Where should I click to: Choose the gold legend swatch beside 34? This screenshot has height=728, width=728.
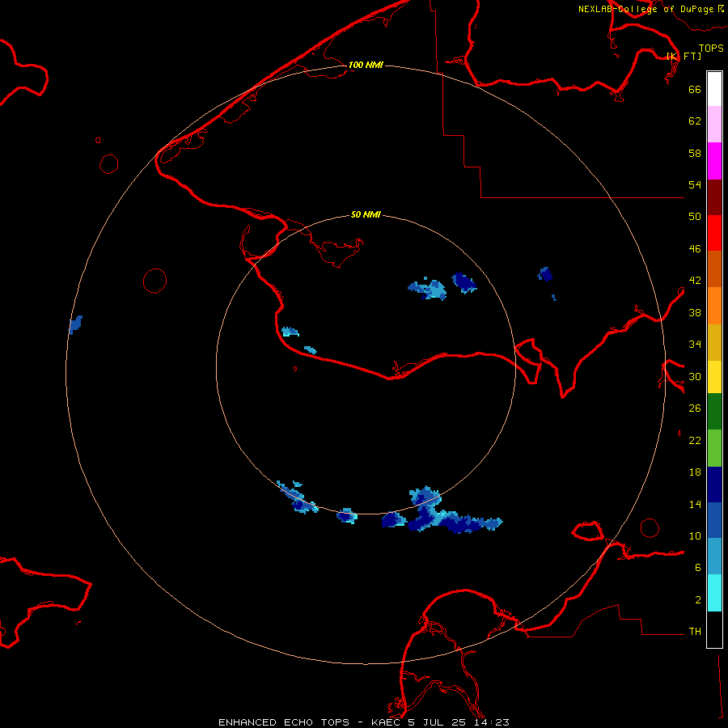pos(714,343)
